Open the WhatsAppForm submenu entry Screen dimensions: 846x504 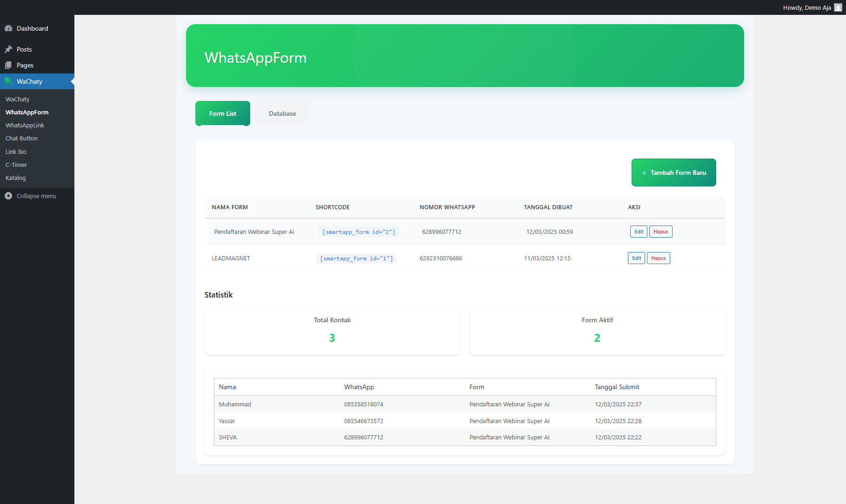(x=27, y=112)
